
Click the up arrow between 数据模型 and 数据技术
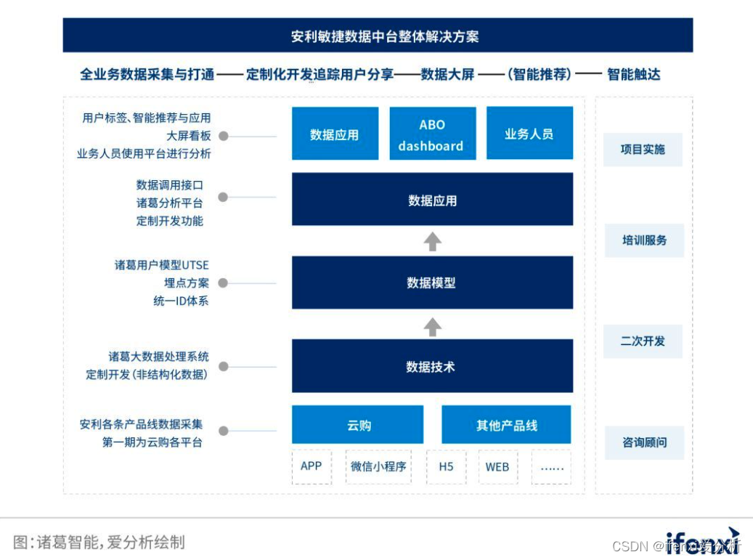pos(432,327)
